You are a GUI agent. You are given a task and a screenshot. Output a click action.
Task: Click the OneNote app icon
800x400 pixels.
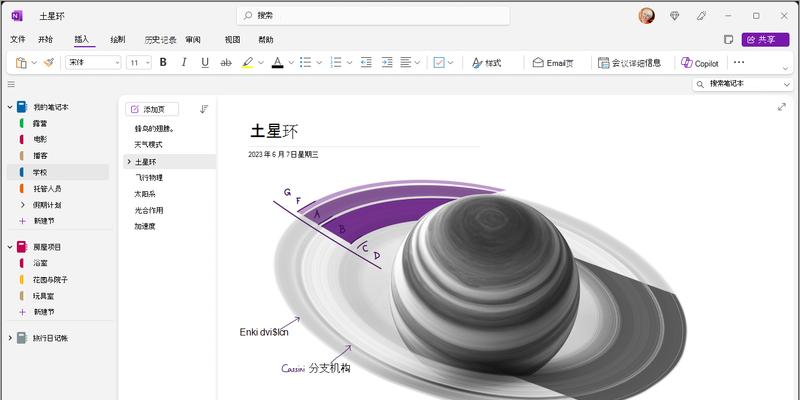(17, 16)
